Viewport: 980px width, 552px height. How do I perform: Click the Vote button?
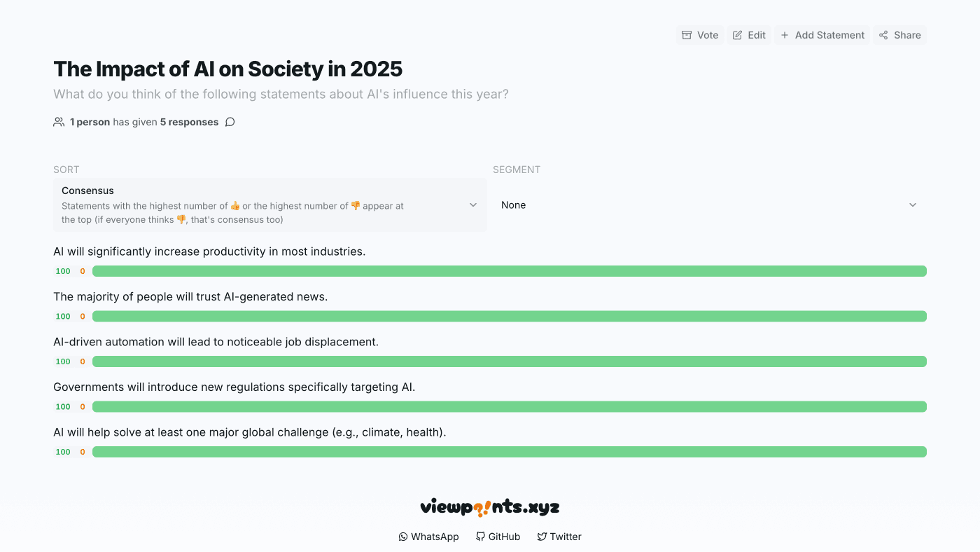pos(699,34)
